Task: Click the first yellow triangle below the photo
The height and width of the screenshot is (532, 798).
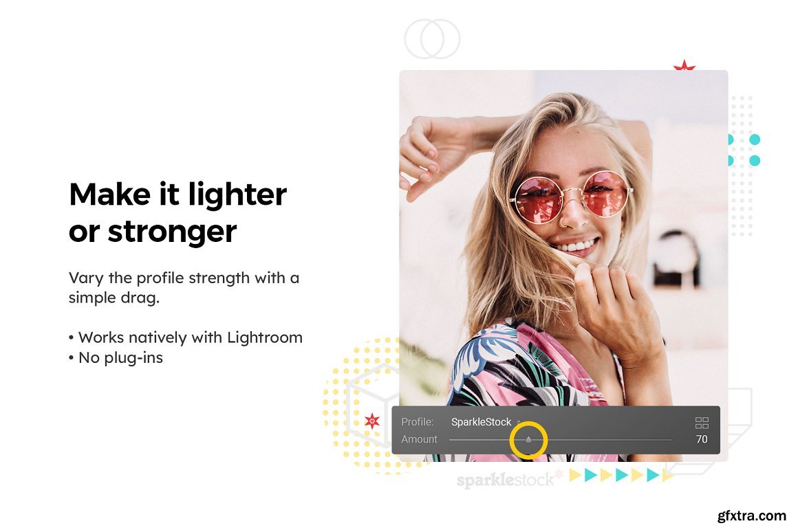Action: (574, 475)
